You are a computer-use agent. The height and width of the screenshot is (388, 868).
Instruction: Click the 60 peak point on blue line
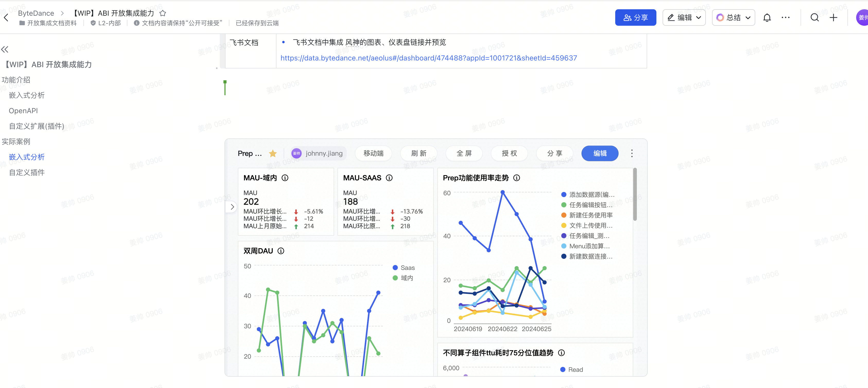[502, 192]
